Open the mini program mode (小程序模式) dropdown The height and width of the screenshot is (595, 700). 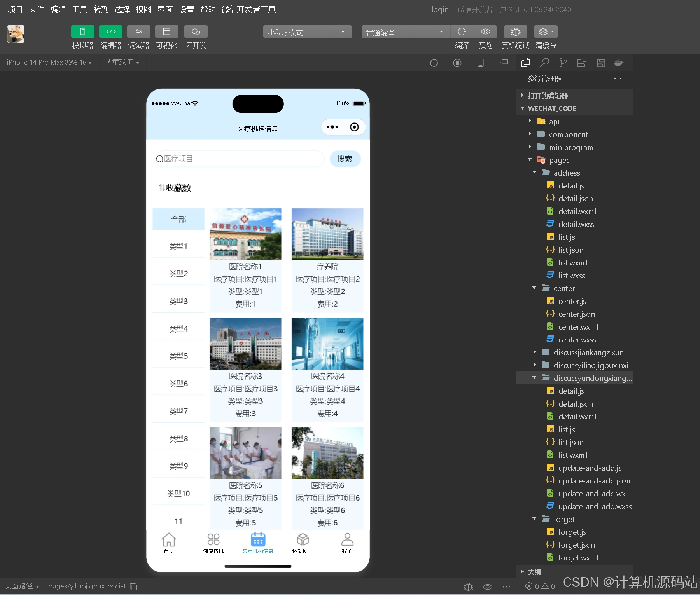(307, 32)
